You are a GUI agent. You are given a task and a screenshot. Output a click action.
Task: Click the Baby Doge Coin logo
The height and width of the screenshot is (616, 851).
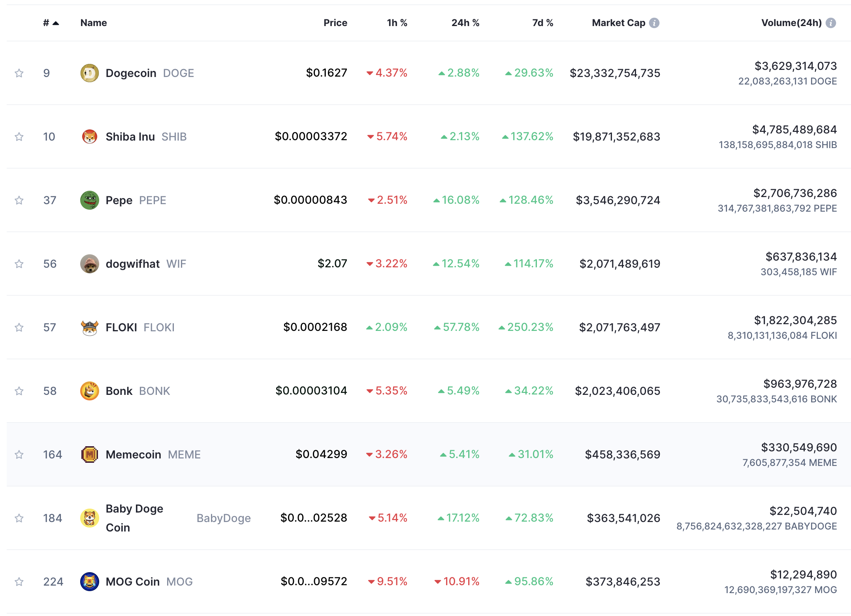pos(90,518)
